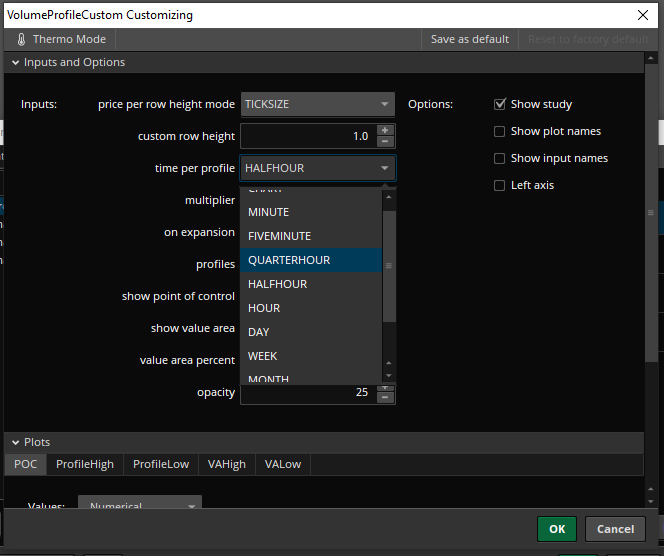Viewport: 664px width, 556px height.
Task: Click the Cancel button
Action: point(615,529)
